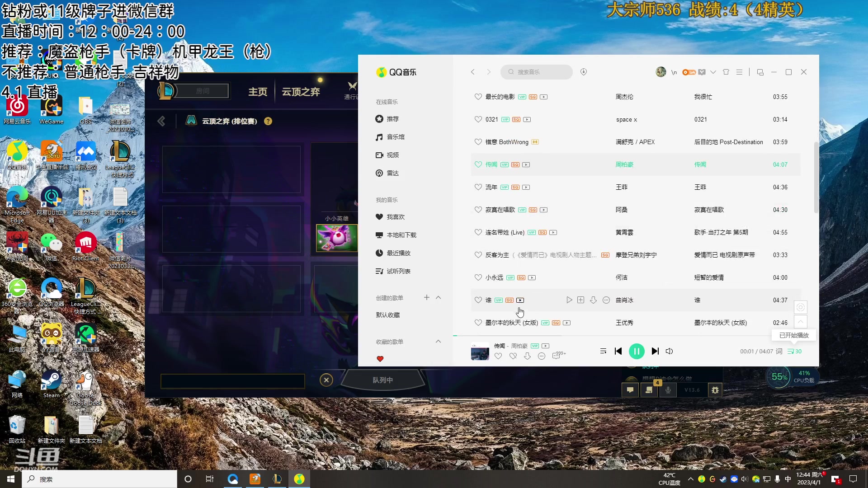This screenshot has height=488, width=868.
Task: Open comments (999+) for current song
Action: tap(559, 356)
